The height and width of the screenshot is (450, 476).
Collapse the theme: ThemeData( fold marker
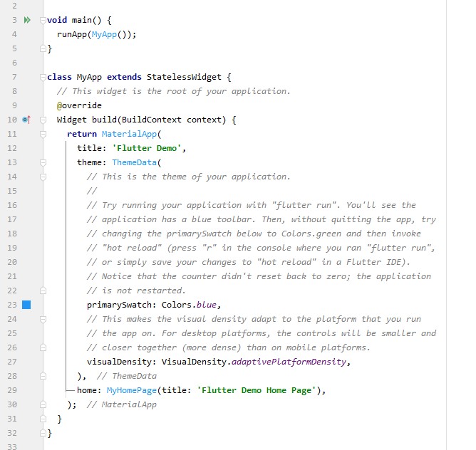click(x=43, y=162)
